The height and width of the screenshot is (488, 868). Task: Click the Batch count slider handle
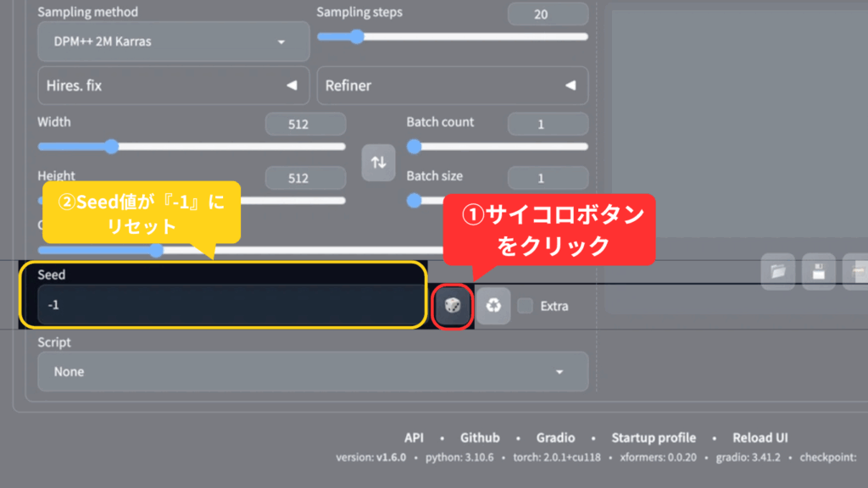tap(414, 147)
